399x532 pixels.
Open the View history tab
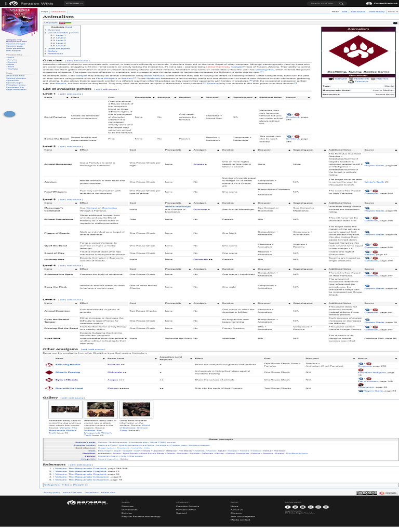point(377,11)
